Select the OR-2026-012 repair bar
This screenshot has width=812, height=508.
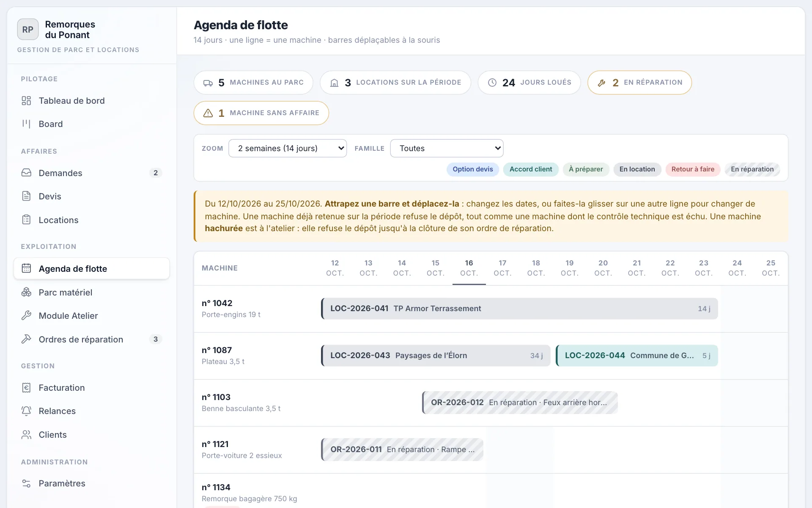(520, 403)
